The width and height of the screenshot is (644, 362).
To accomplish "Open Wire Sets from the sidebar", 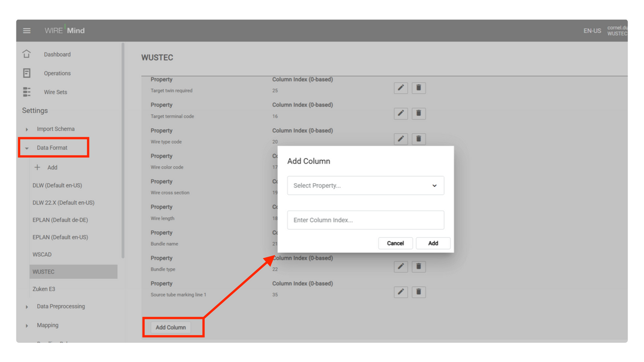I will (56, 92).
